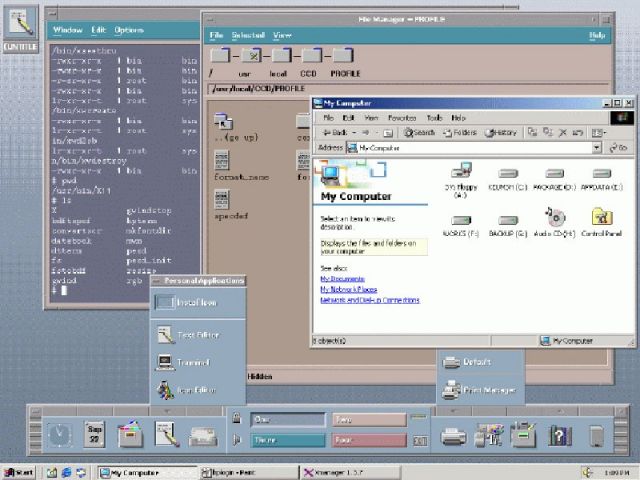Switch to workspace Three
640x480 pixels.
click(288, 440)
